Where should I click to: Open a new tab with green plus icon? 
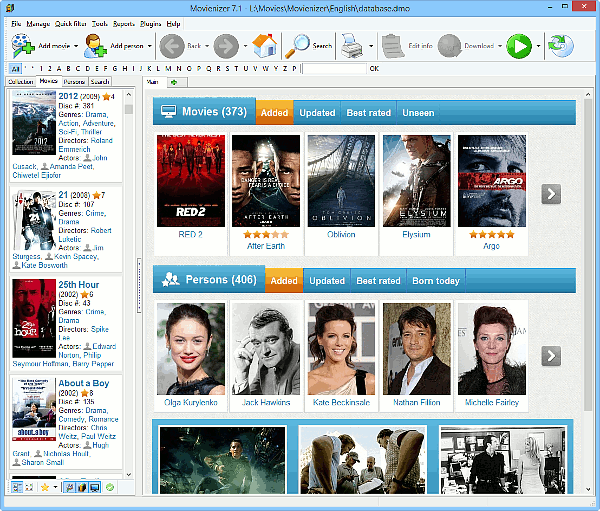point(174,82)
